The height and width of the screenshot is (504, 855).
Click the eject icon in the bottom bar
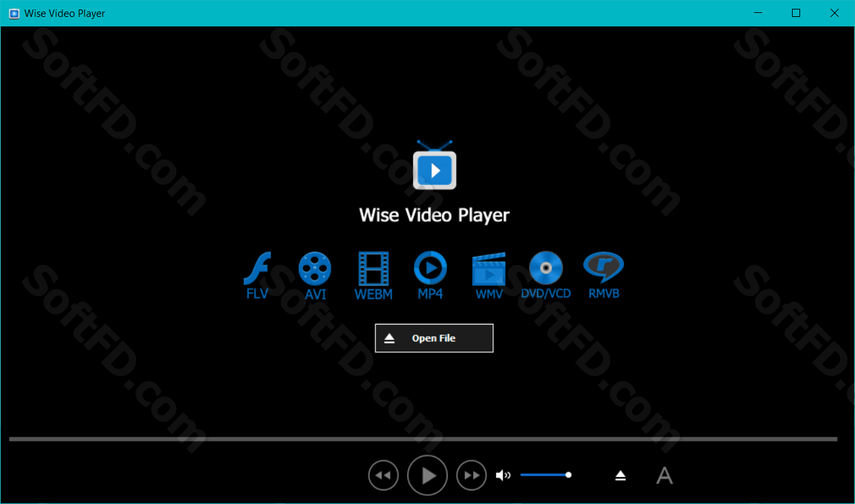tap(621, 476)
